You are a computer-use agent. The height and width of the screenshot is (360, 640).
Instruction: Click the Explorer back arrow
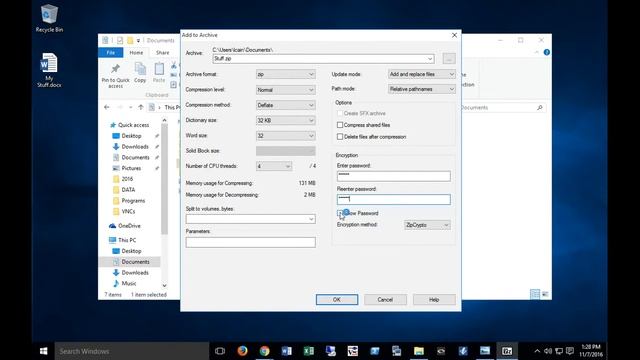click(x=107, y=107)
